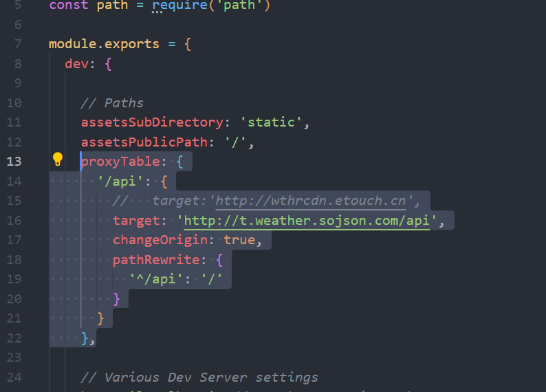This screenshot has width=546, height=392.
Task: Click the 'static' string value
Action: [271, 122]
